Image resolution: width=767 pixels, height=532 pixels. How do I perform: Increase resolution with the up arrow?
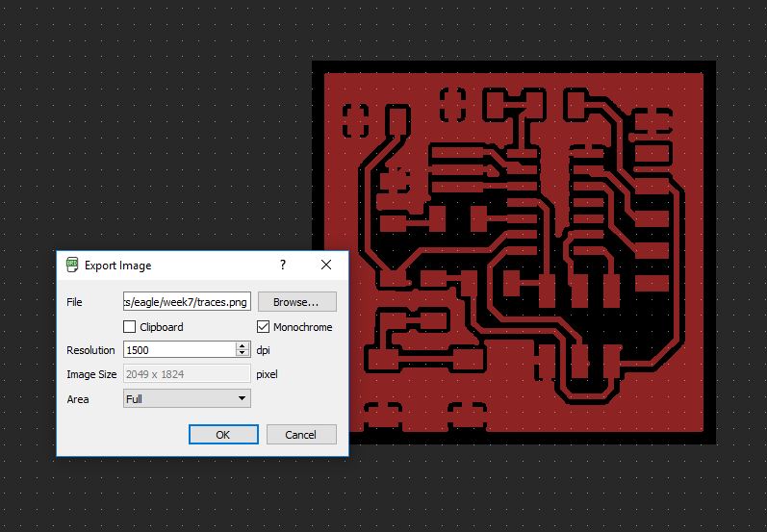point(243,345)
